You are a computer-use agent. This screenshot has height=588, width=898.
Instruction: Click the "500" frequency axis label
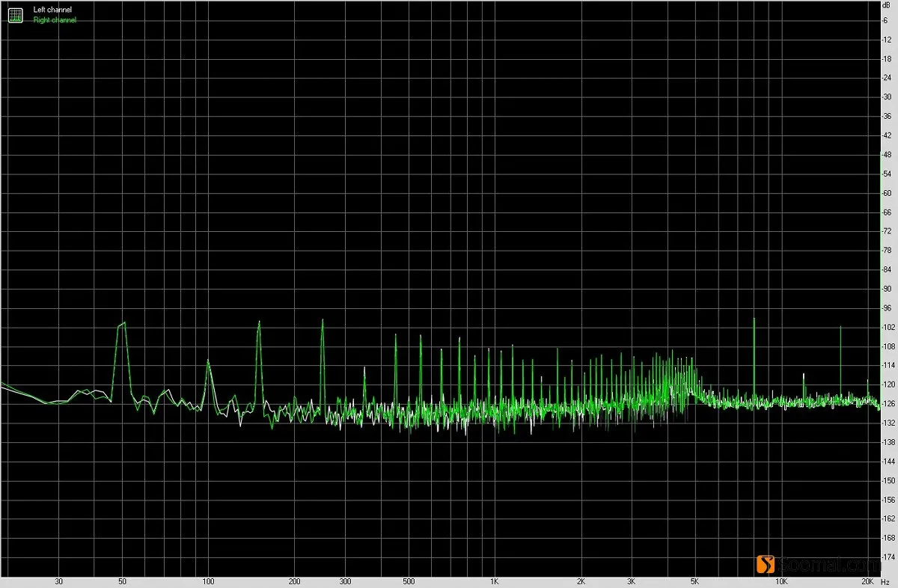409,581
